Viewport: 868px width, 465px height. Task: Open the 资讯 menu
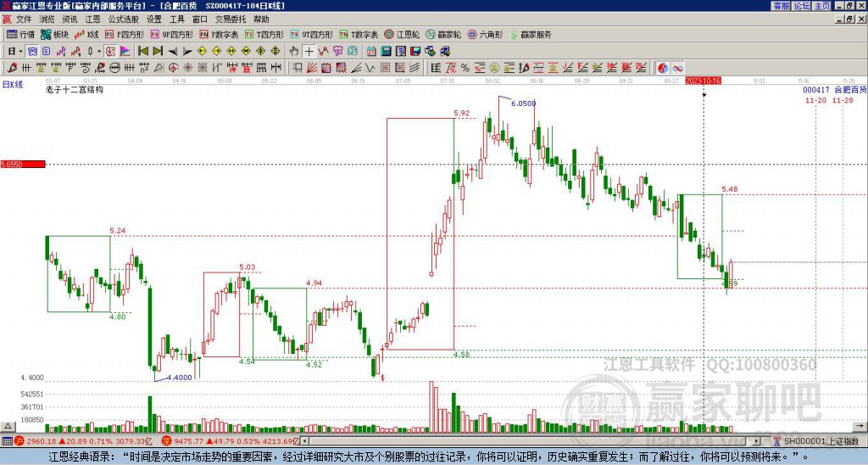point(70,20)
